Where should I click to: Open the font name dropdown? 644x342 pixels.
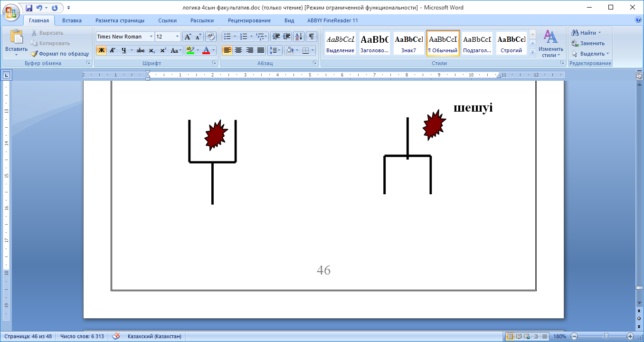[x=151, y=37]
